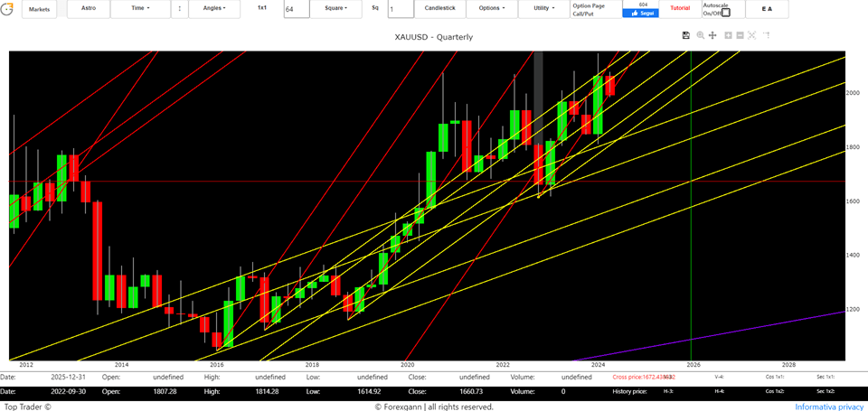This screenshot has height=411, width=868.
Task: Open the Informativa privacy link
Action: tap(829, 406)
